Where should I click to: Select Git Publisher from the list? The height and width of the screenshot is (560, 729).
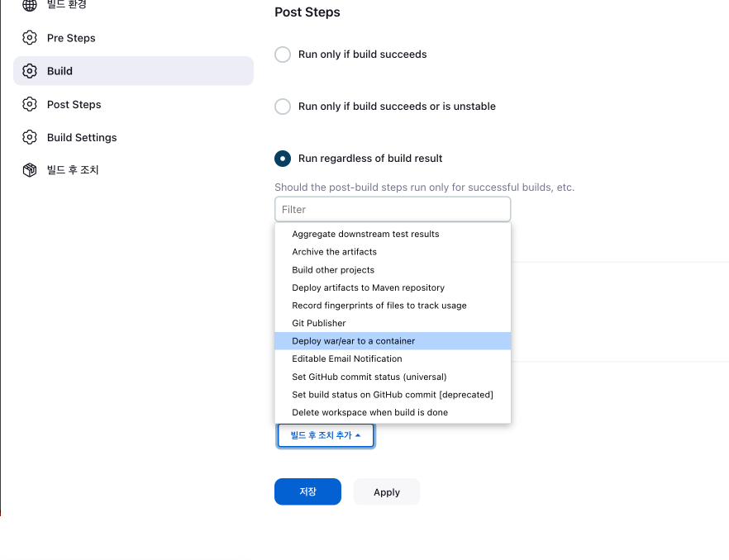click(x=319, y=323)
